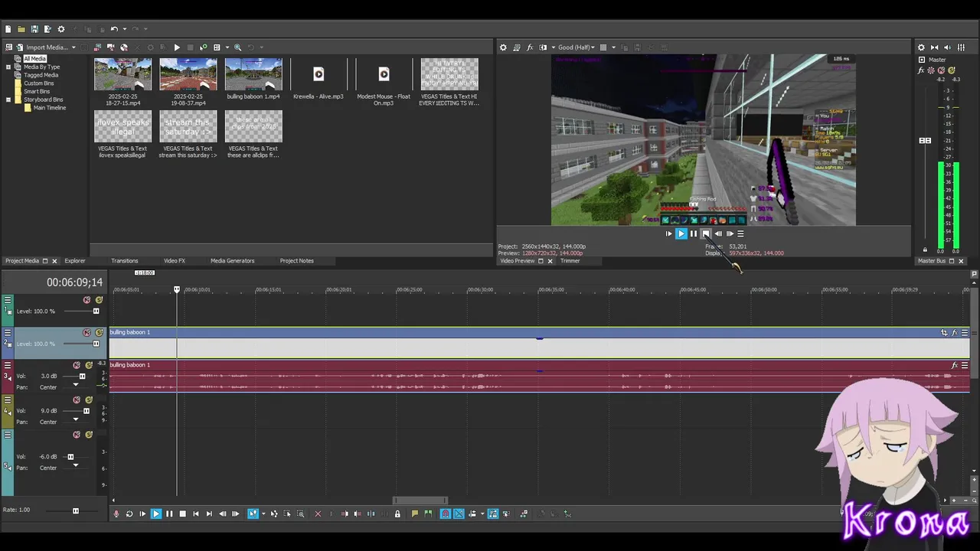The image size is (980, 551).
Task: Click the media search magnifier icon
Action: pyautogui.click(x=238, y=47)
